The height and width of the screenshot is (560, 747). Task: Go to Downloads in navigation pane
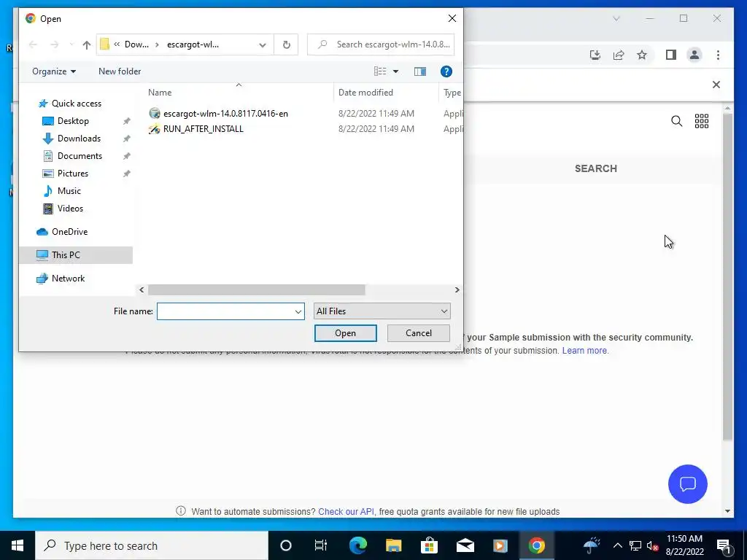click(79, 139)
